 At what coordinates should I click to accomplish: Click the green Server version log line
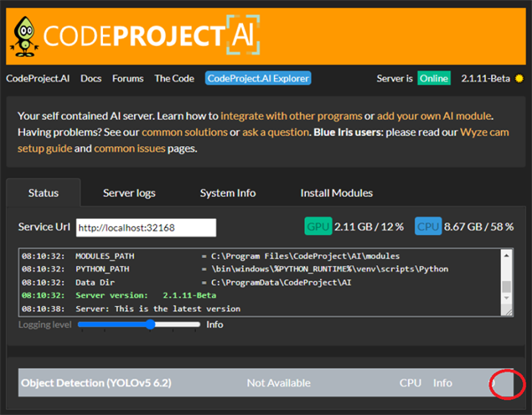point(119,295)
